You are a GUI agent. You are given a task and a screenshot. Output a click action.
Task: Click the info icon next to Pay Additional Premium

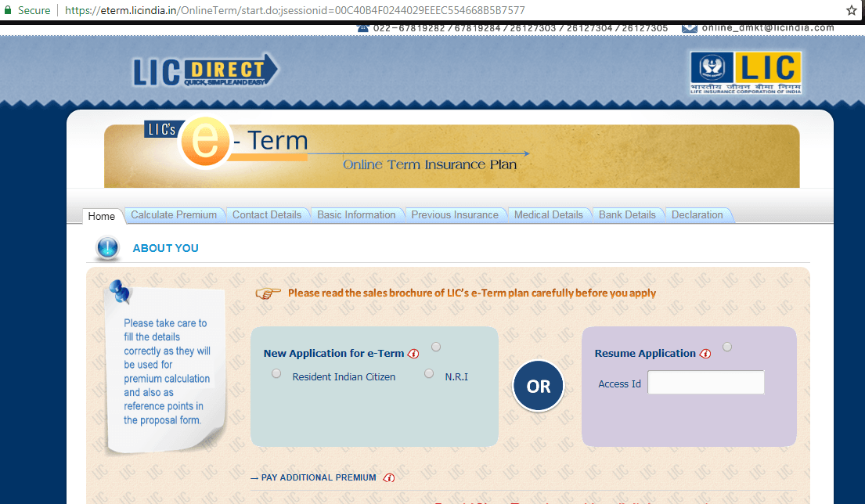click(x=389, y=477)
